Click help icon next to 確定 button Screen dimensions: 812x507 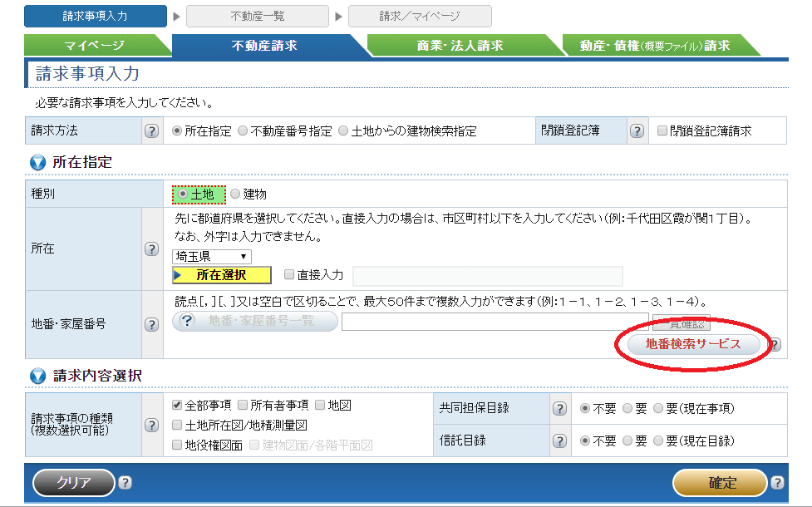(x=777, y=483)
